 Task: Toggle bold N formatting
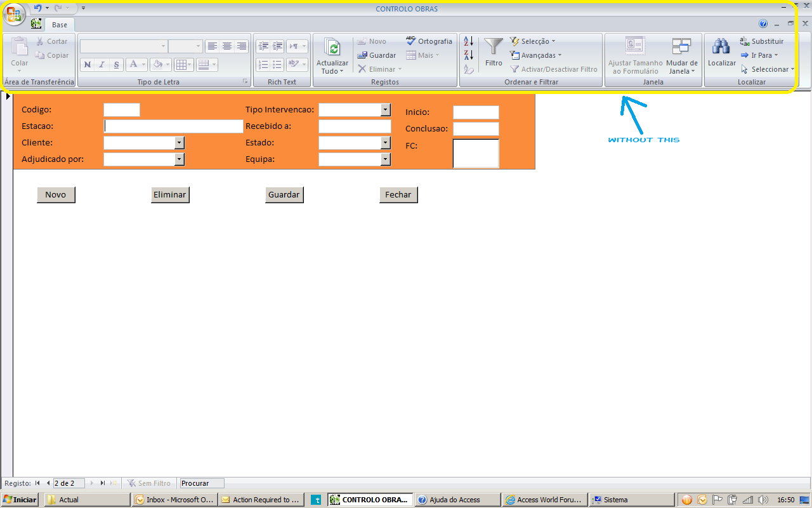click(x=88, y=65)
